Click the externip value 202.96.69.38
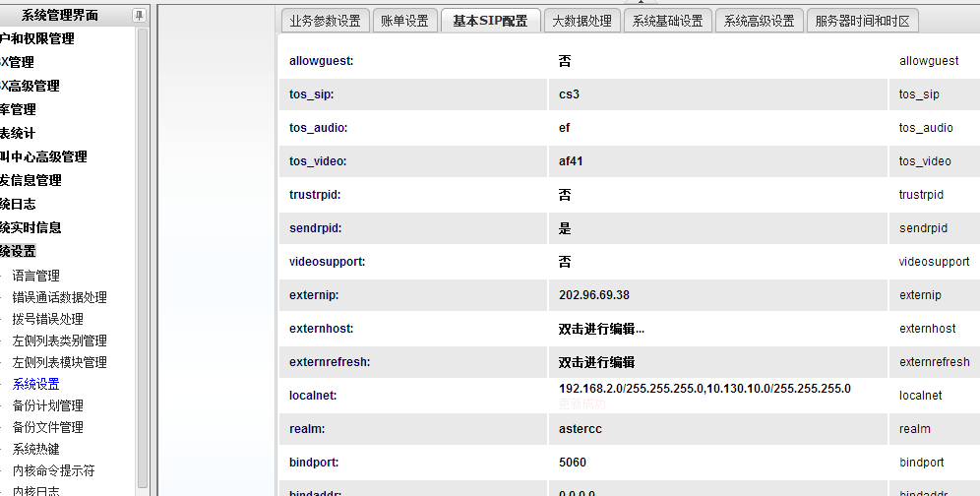 [x=594, y=295]
